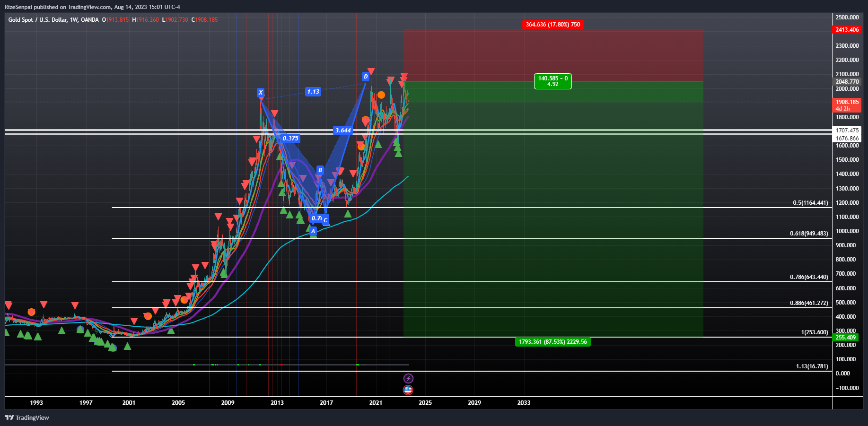Click the 1(253.600) Fibonacci level label
Image resolution: width=868 pixels, height=426 pixels.
pyautogui.click(x=815, y=332)
